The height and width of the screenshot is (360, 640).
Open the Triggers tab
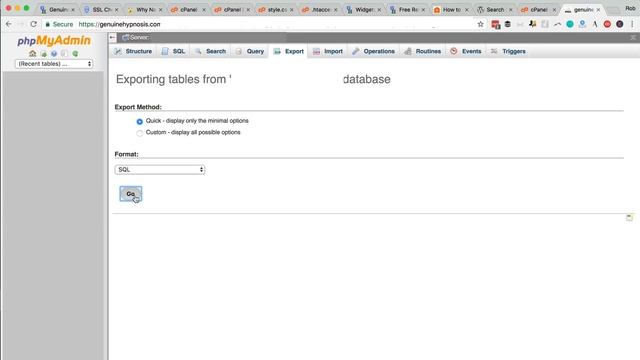(x=509, y=51)
